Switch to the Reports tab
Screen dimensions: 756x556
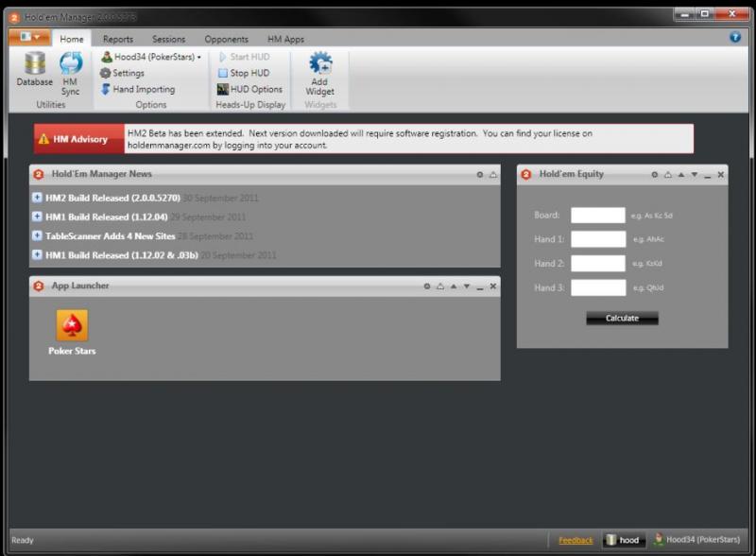click(x=118, y=39)
